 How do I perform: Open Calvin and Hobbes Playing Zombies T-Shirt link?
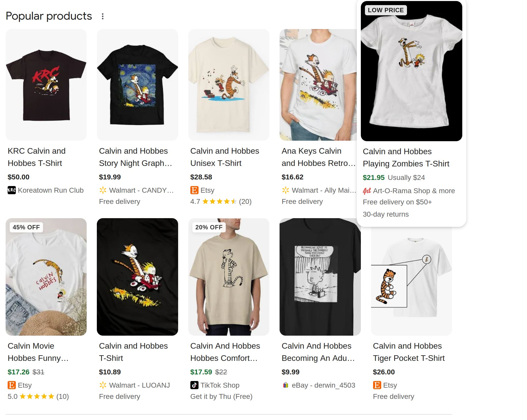click(x=406, y=157)
